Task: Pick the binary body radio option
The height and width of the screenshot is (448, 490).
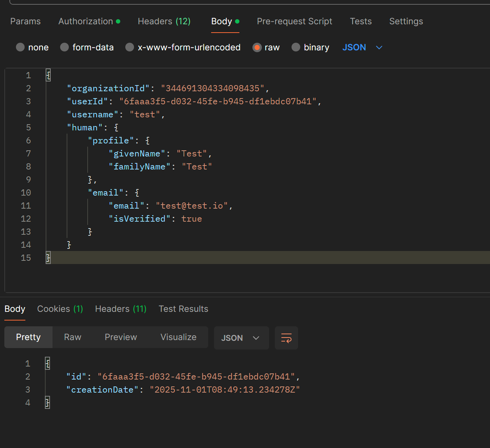Action: coord(296,47)
